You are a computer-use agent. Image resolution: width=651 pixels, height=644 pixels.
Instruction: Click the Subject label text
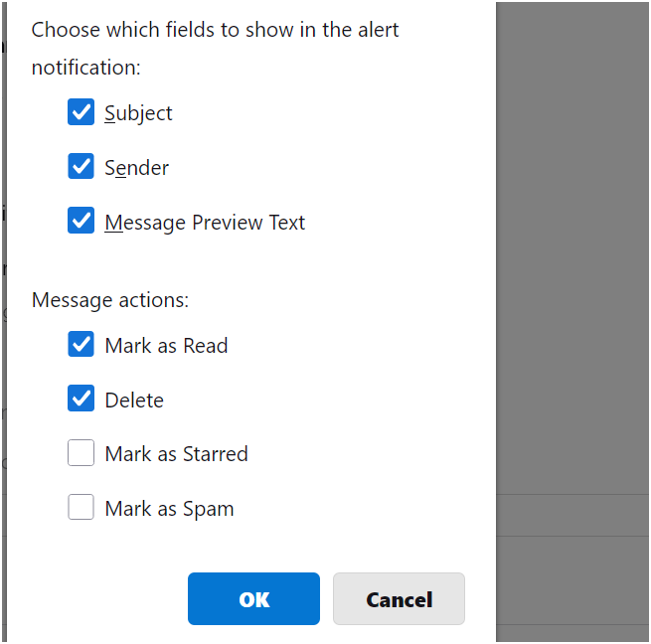(138, 113)
